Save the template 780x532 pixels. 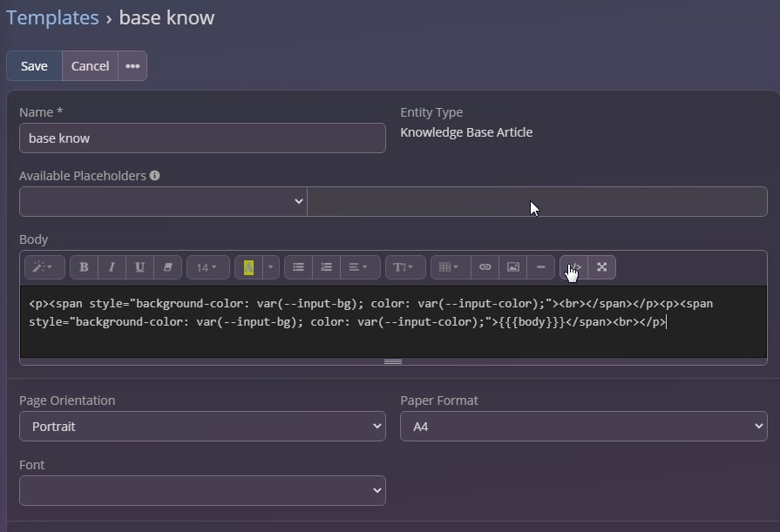(x=34, y=66)
